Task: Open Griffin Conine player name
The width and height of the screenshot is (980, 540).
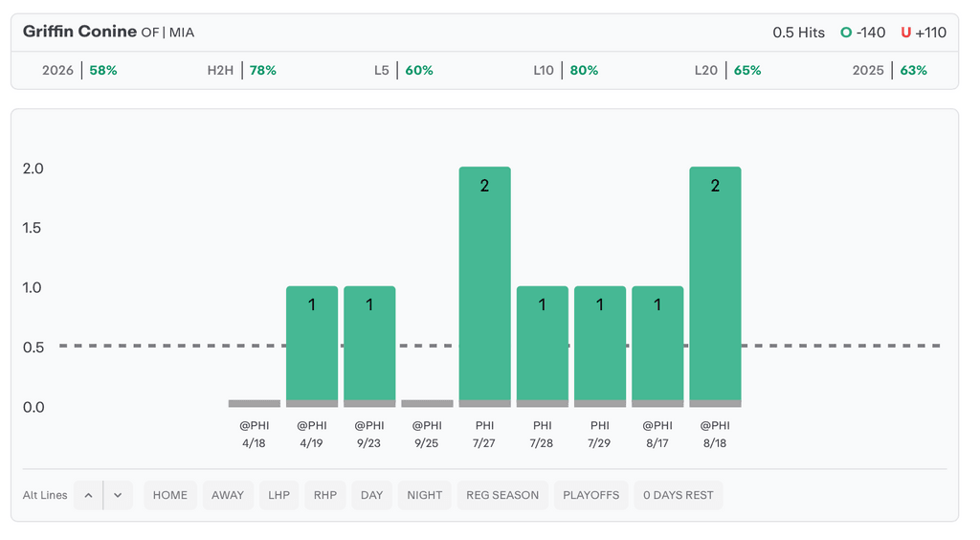Action: (x=79, y=32)
